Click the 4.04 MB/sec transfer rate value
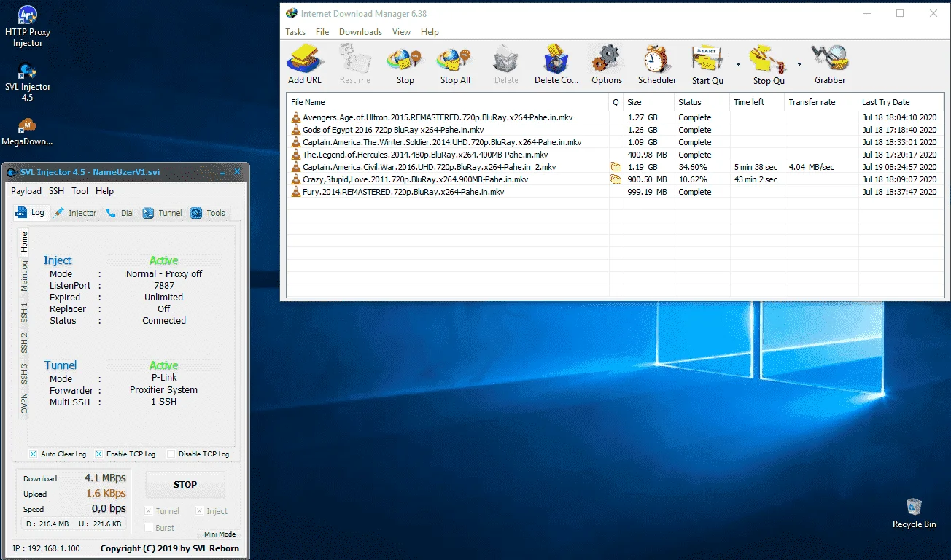 [x=812, y=167]
